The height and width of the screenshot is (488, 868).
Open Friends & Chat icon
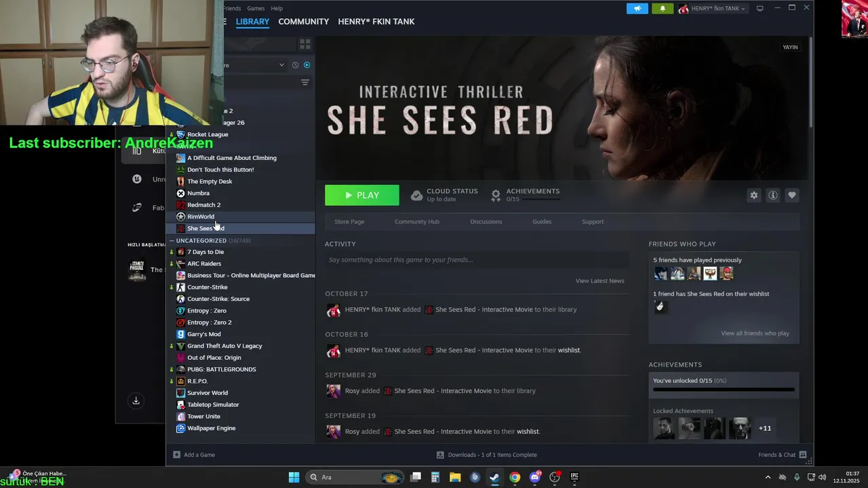point(803,455)
